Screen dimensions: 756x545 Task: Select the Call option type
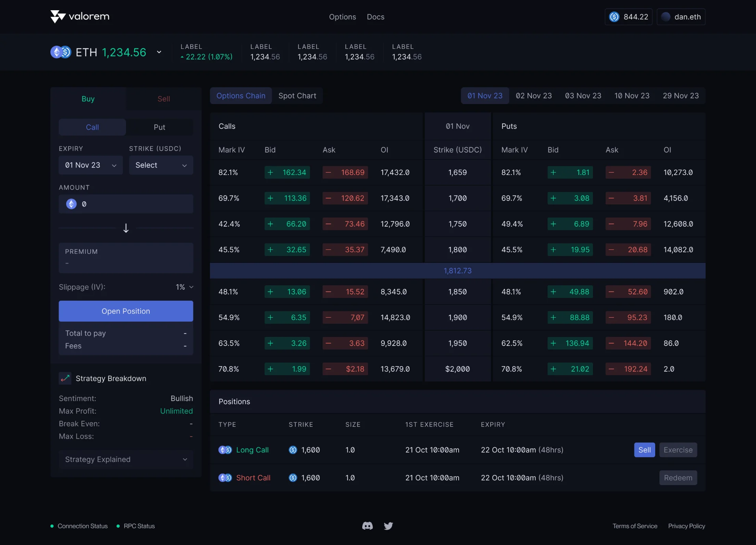coord(93,127)
